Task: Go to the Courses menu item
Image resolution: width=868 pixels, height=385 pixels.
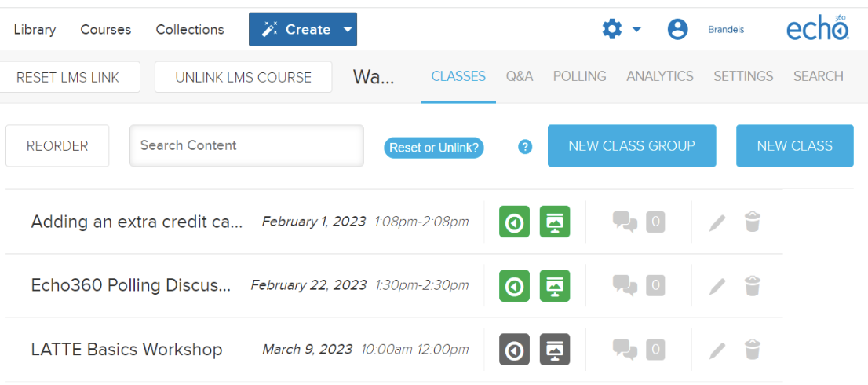Action: 106,29
